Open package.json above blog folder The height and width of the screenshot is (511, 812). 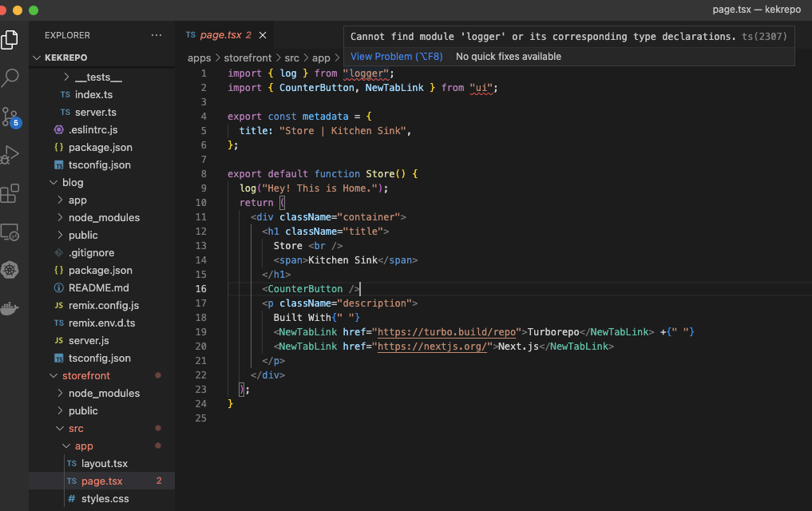click(101, 147)
